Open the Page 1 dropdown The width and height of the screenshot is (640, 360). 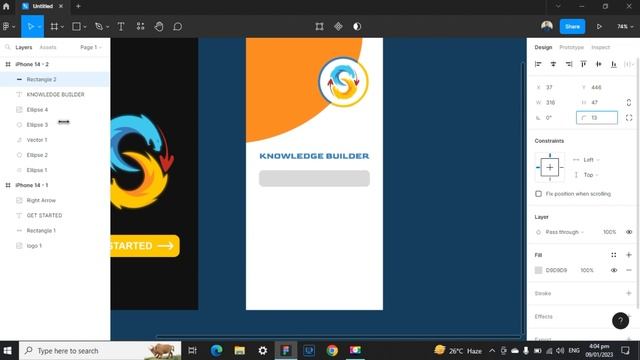click(x=91, y=47)
